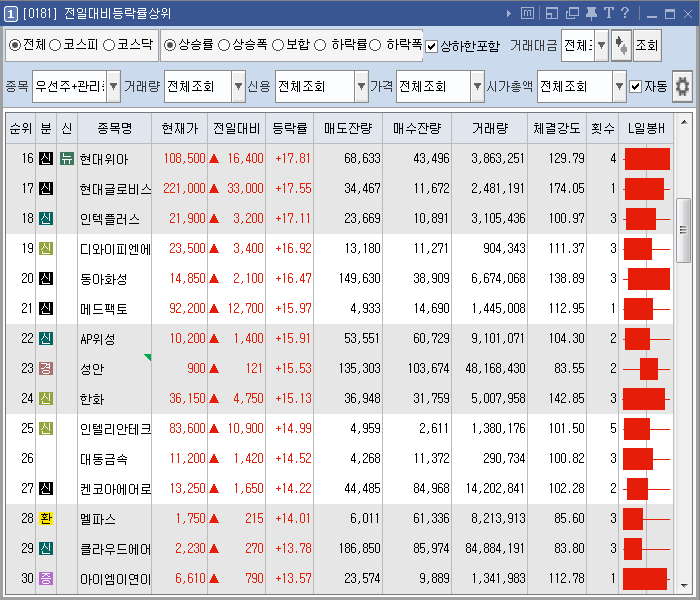Click the settings gear icon
Viewport: 700px width, 600px height.
pyautogui.click(x=682, y=86)
